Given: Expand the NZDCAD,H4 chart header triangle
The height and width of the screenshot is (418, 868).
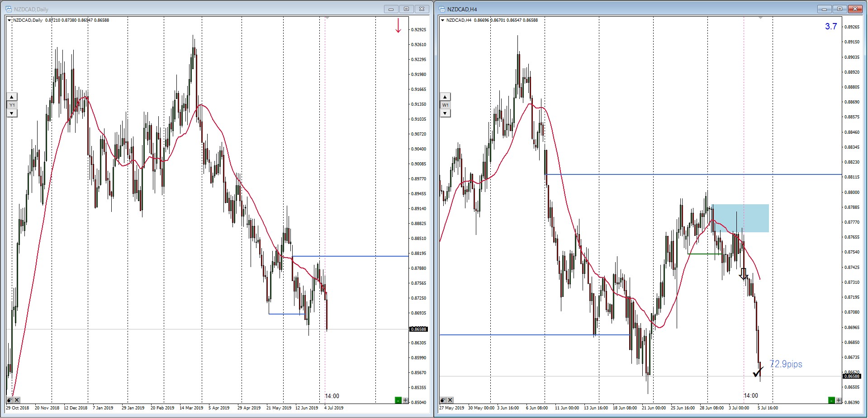Looking at the screenshot, I should (x=443, y=20).
